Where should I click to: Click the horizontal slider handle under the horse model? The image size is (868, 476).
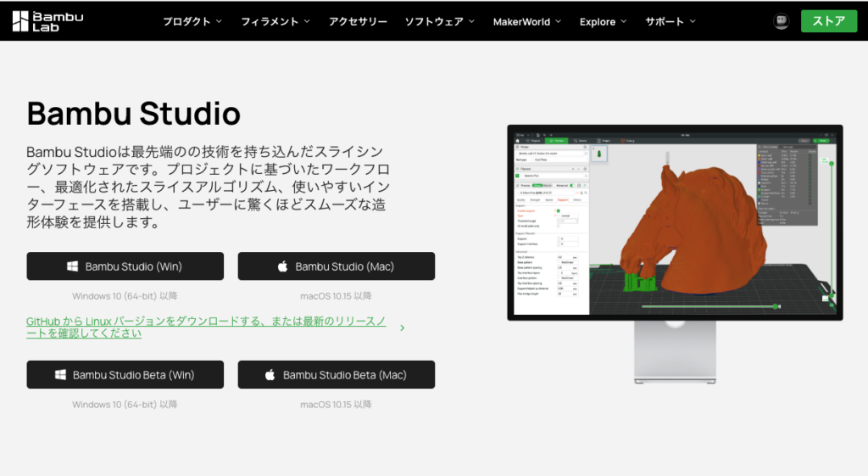pyautogui.click(x=776, y=306)
